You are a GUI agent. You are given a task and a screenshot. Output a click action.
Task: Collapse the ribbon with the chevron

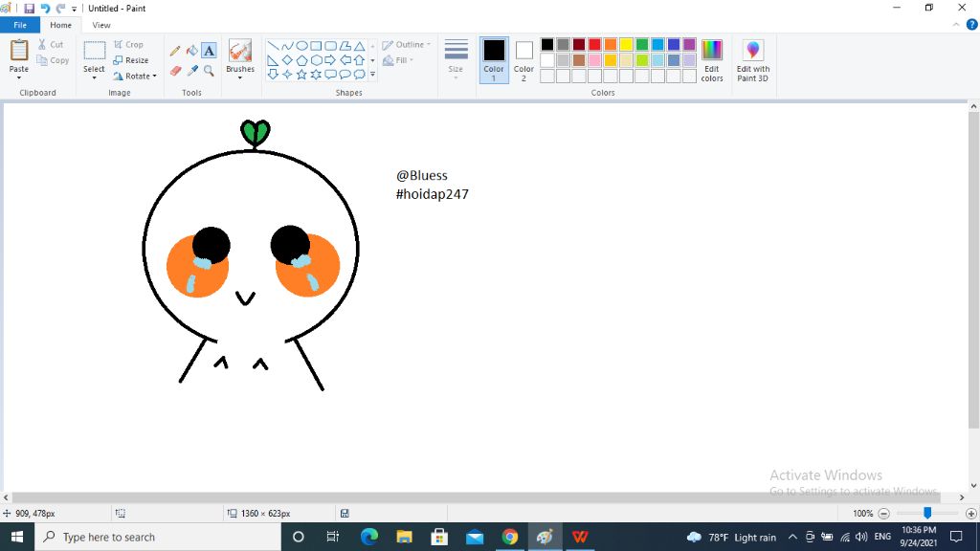pyautogui.click(x=956, y=25)
